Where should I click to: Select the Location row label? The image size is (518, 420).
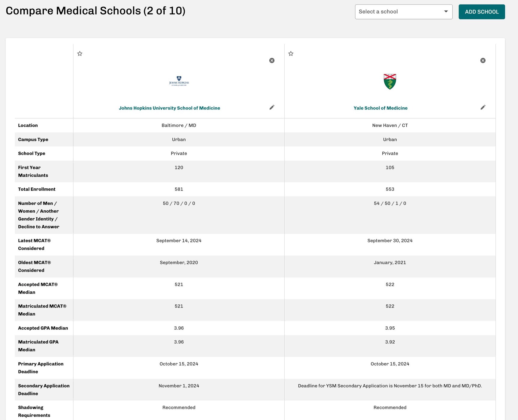tap(28, 125)
